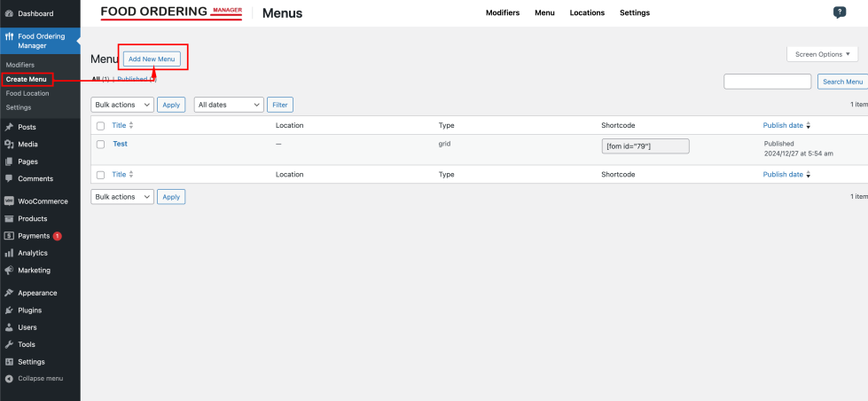This screenshot has width=868, height=401.
Task: Open the top Bulk actions dropdown
Action: click(122, 105)
